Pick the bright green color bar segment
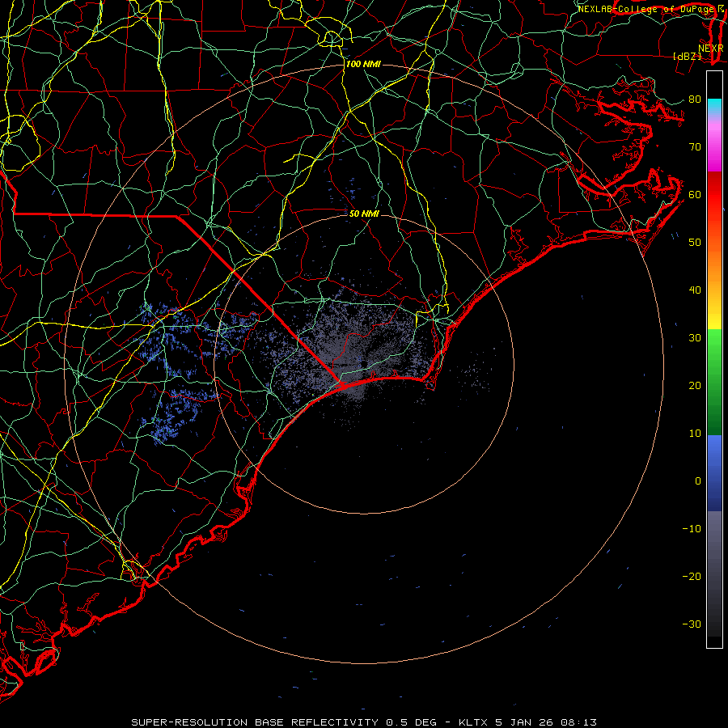728x728 pixels. pyautogui.click(x=714, y=348)
